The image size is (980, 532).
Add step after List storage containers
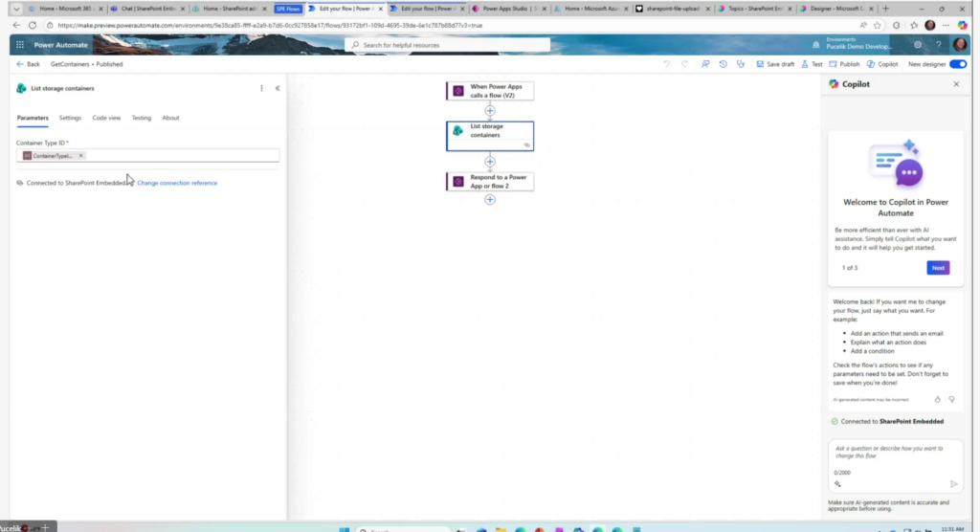490,162
